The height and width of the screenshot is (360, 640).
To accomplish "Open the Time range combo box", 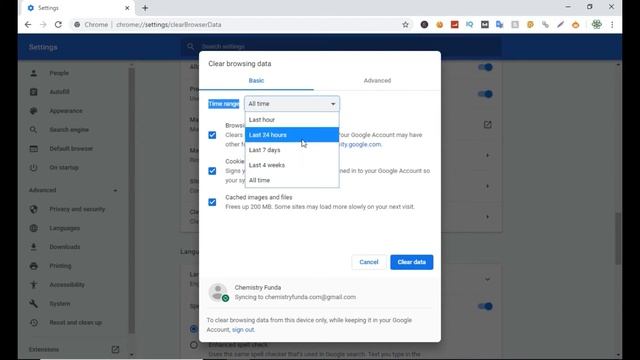I will click(x=291, y=104).
